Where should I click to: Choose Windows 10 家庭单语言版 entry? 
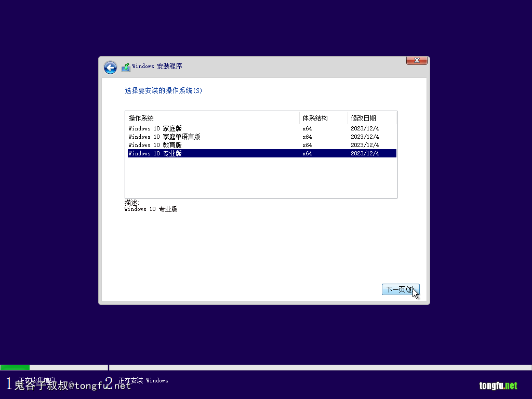coord(164,137)
